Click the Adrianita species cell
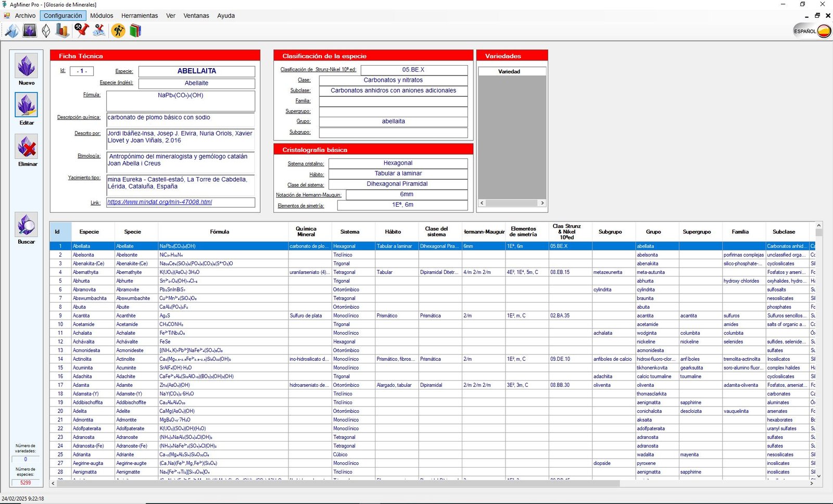The image size is (833, 504). (93, 455)
